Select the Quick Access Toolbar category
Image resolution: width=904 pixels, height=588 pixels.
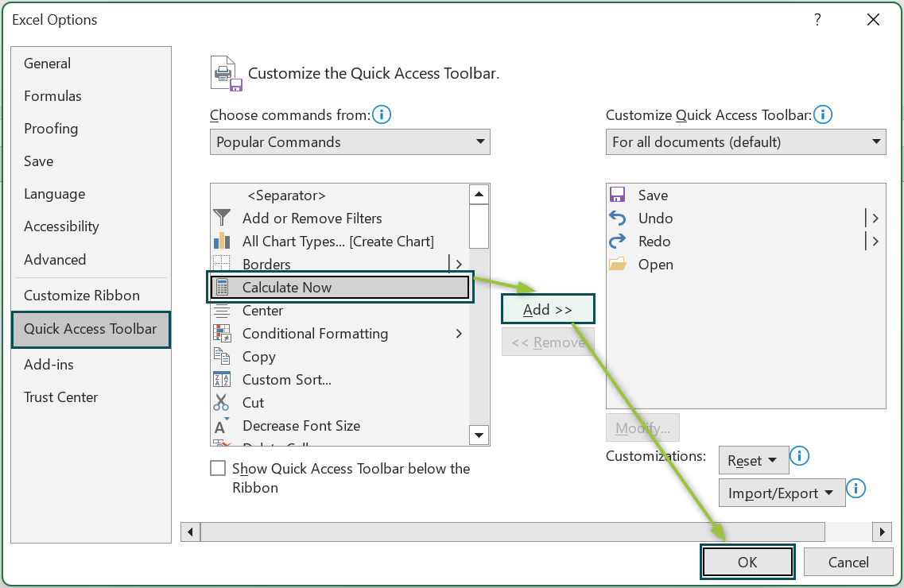point(91,329)
